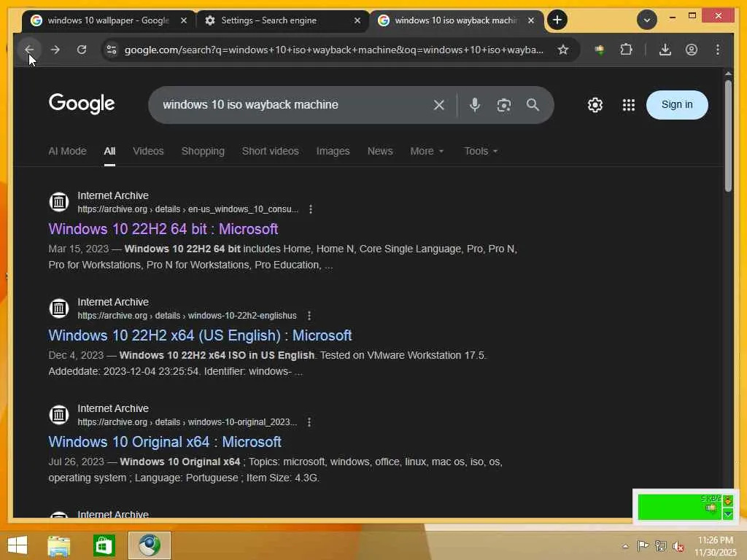This screenshot has width=747, height=560.
Task: Close the windows 10 wallpaper tab
Action: [x=184, y=20]
